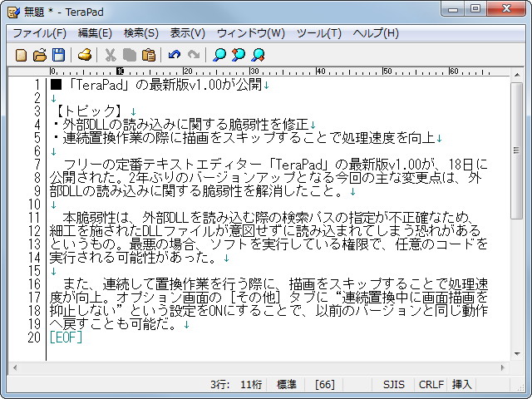
Task: Undo the last edit with the arrow icon
Action: [174, 55]
